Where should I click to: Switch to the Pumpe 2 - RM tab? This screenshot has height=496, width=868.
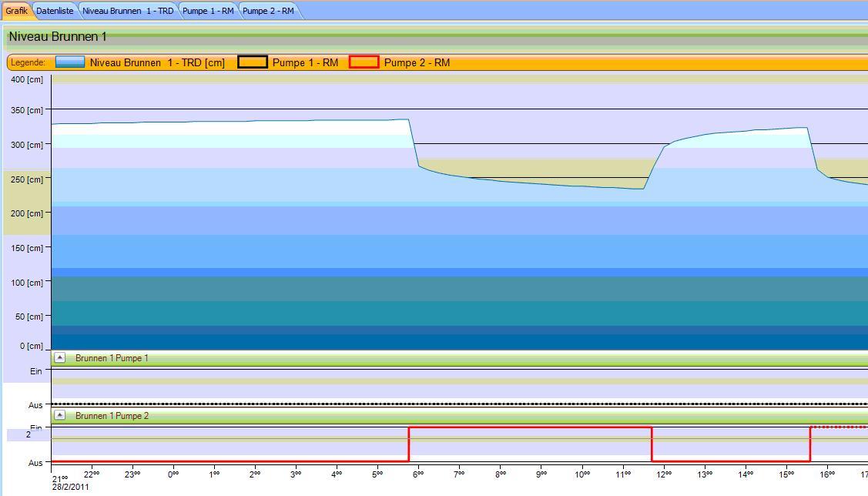click(x=268, y=11)
